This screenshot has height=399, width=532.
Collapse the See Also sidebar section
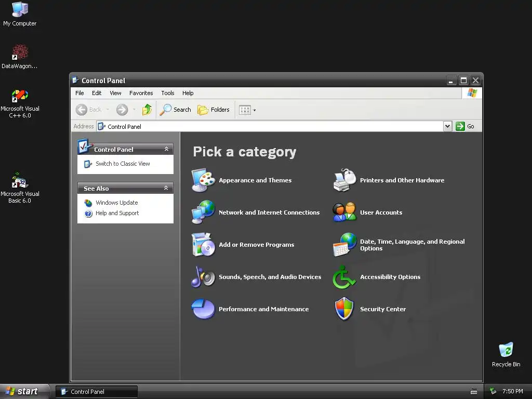coord(166,188)
